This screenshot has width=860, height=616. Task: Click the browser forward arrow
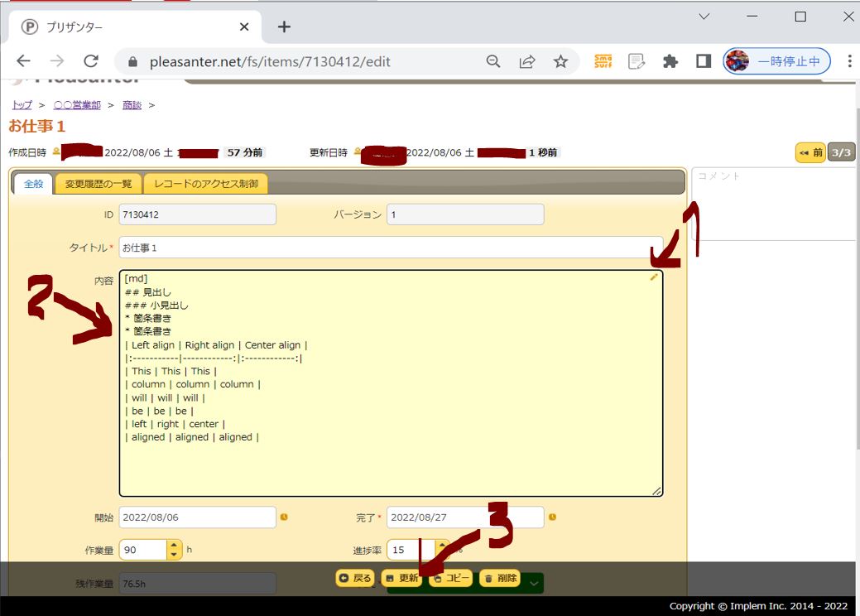[x=57, y=61]
